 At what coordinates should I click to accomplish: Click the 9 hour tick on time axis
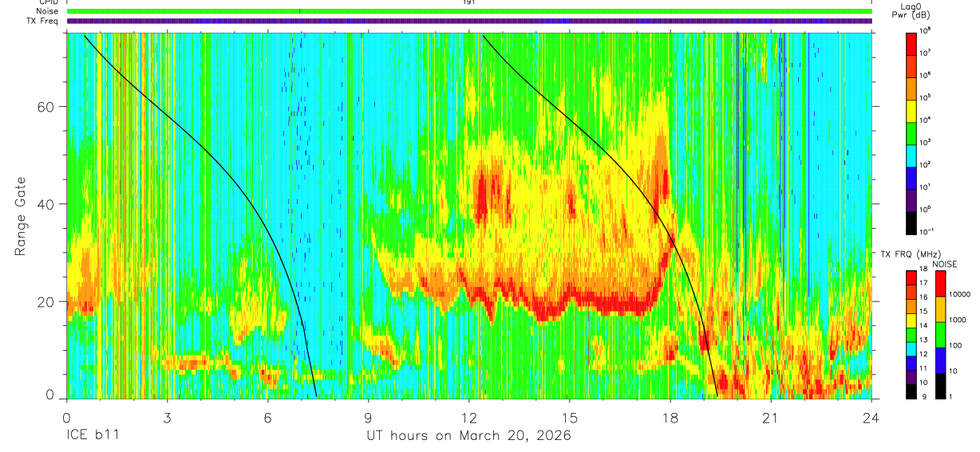pyautogui.click(x=369, y=418)
